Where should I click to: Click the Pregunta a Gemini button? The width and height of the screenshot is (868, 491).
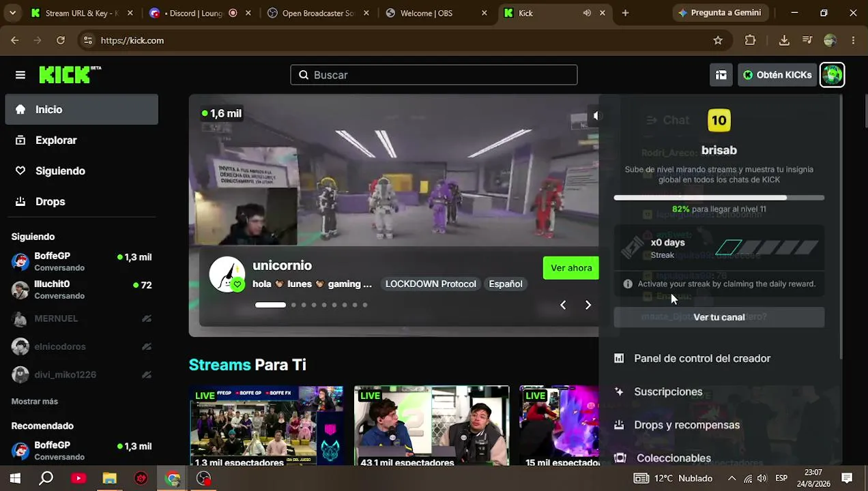coord(721,13)
